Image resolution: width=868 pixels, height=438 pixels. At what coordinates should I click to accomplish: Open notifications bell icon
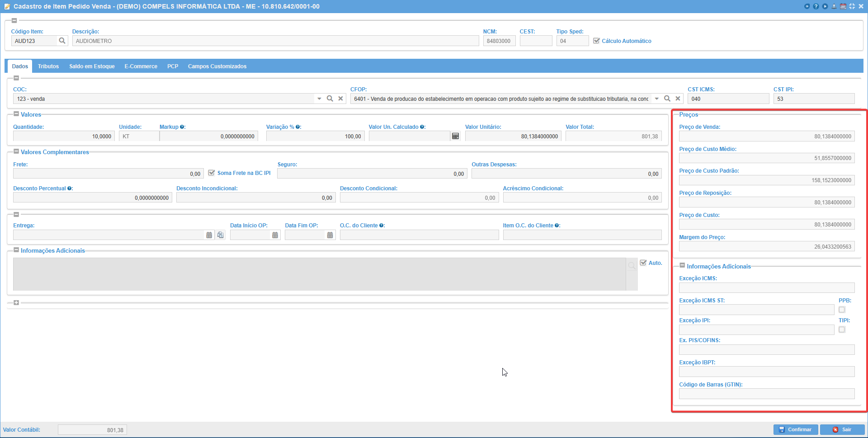[834, 6]
